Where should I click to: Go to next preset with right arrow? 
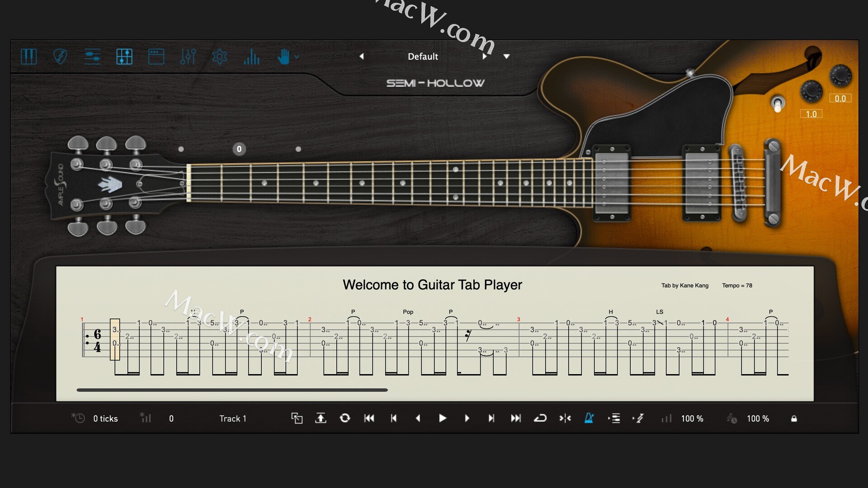coord(484,56)
